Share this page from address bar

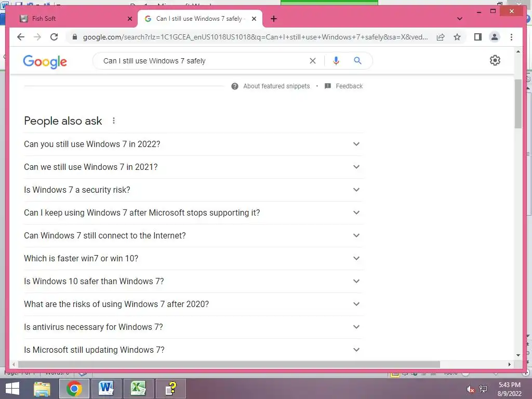[441, 37]
